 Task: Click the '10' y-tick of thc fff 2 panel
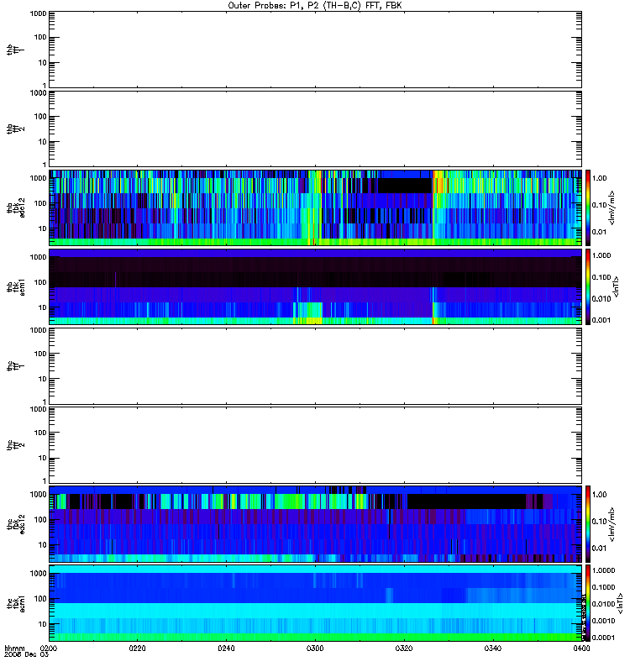pos(43,458)
